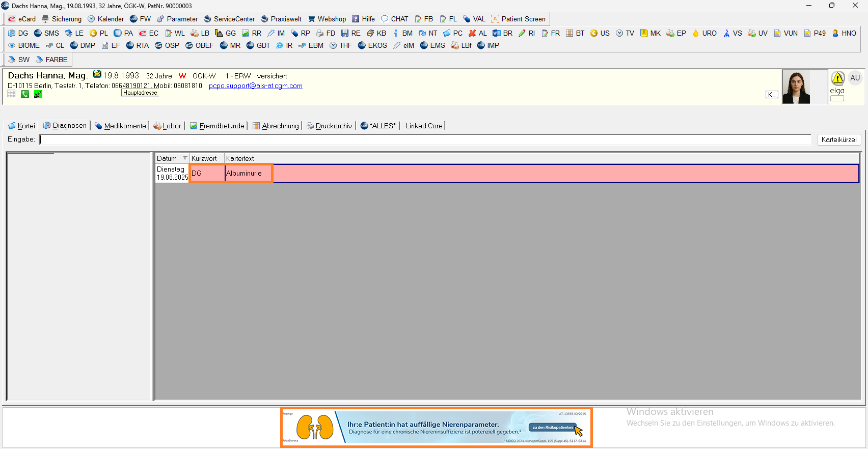Click into the Eingabe input field
Image resolution: width=868 pixels, height=449 pixels.
(425, 139)
